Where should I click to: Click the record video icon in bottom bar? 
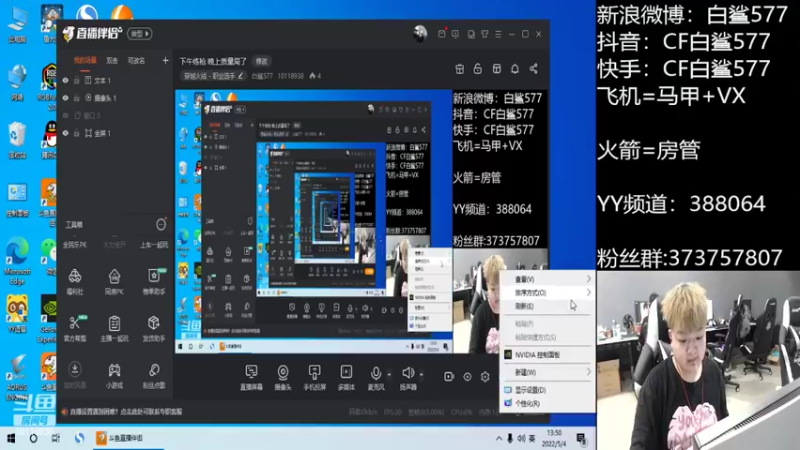(x=449, y=377)
